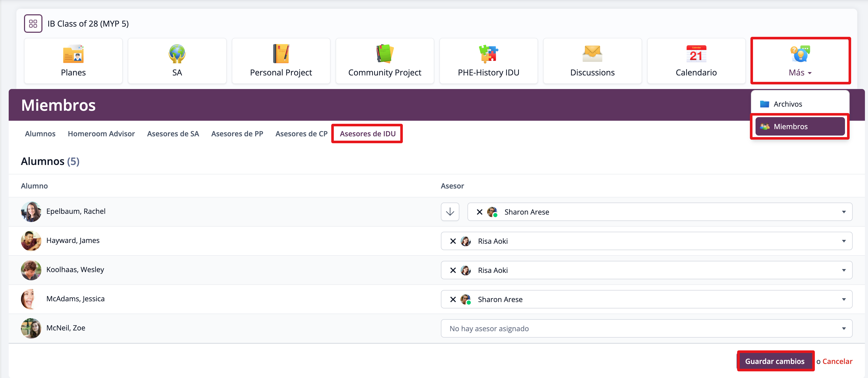Click the class grid icon beside IB Class
The height and width of the screenshot is (378, 868).
(33, 24)
